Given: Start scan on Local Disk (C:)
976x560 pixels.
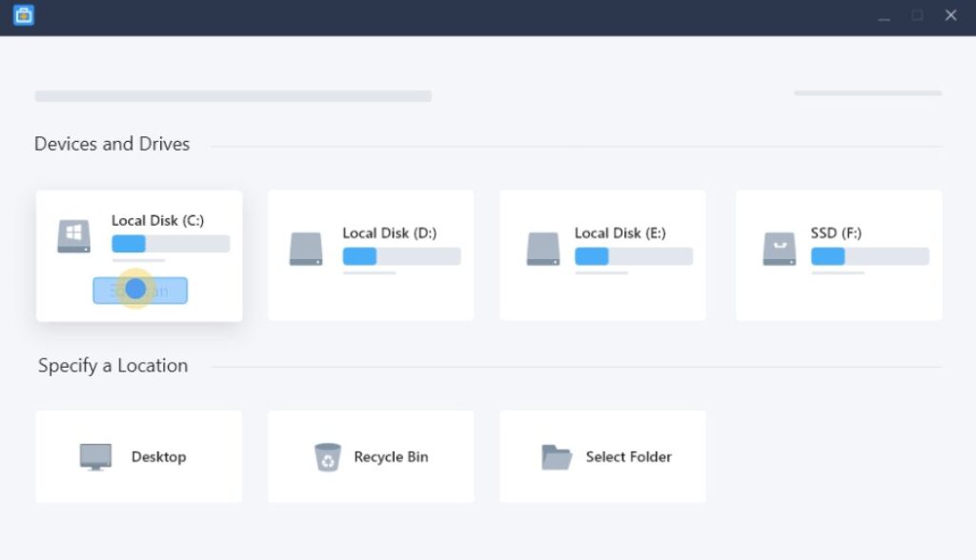Looking at the screenshot, I should 140,290.
